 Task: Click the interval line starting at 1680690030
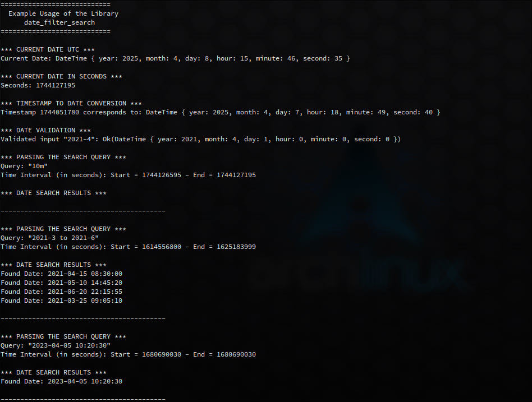[x=129, y=354]
